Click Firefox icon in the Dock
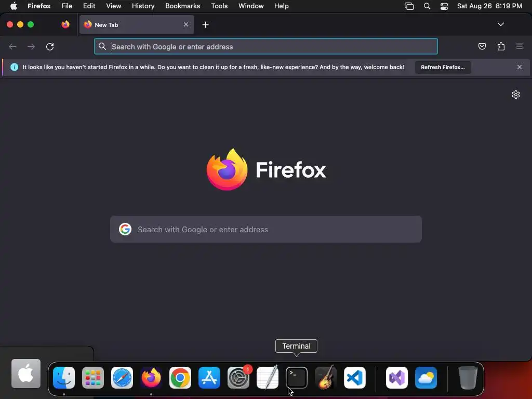This screenshot has height=399, width=532. 151,377
